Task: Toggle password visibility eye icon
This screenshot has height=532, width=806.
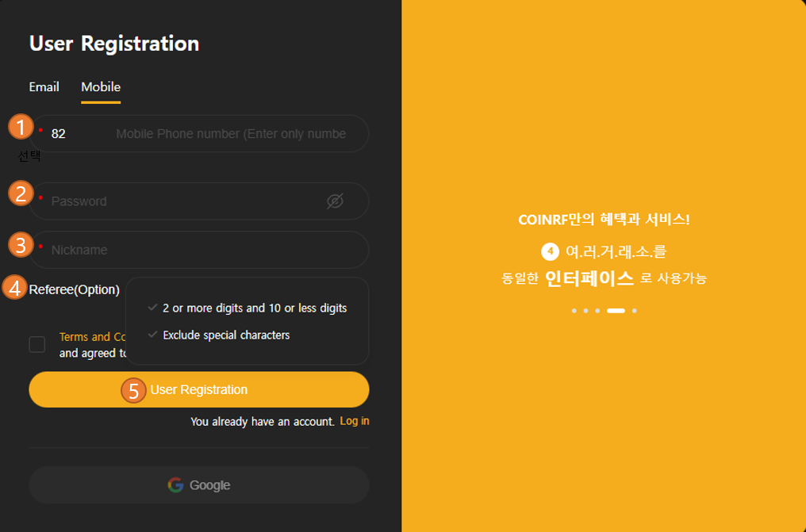Action: point(335,201)
